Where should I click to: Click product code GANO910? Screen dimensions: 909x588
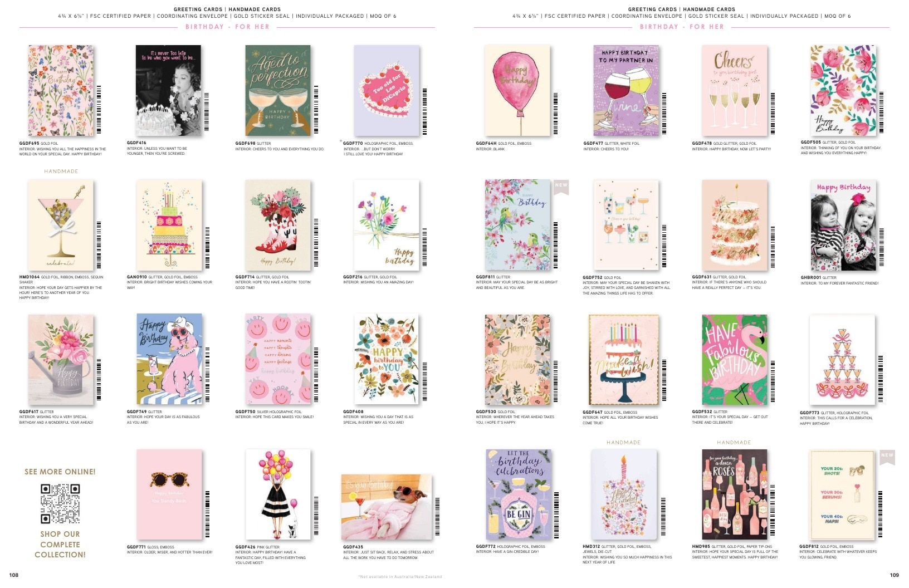pyautogui.click(x=136, y=277)
